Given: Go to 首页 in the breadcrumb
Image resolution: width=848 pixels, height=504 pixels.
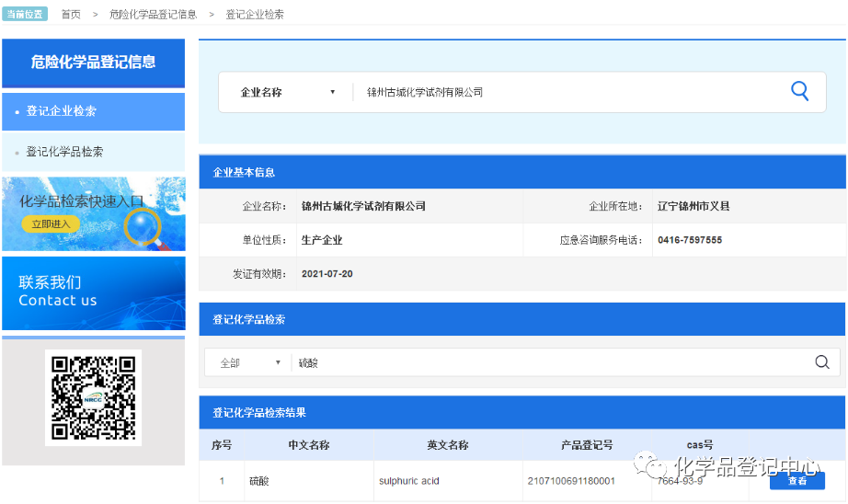Looking at the screenshot, I should [x=71, y=15].
